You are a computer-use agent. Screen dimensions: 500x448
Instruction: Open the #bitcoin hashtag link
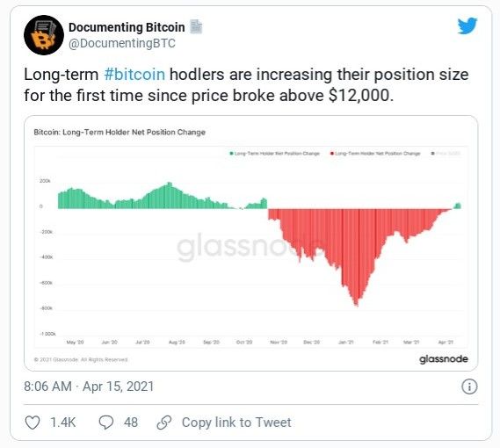pyautogui.click(x=134, y=75)
